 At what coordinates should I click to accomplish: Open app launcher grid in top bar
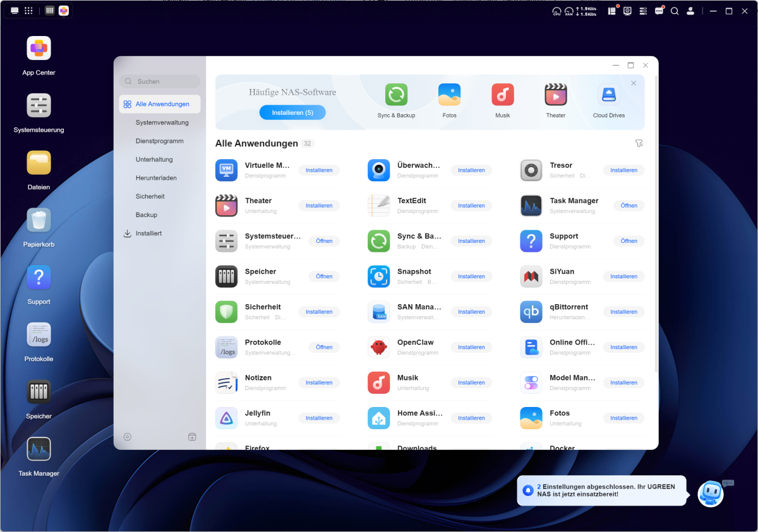[28, 11]
